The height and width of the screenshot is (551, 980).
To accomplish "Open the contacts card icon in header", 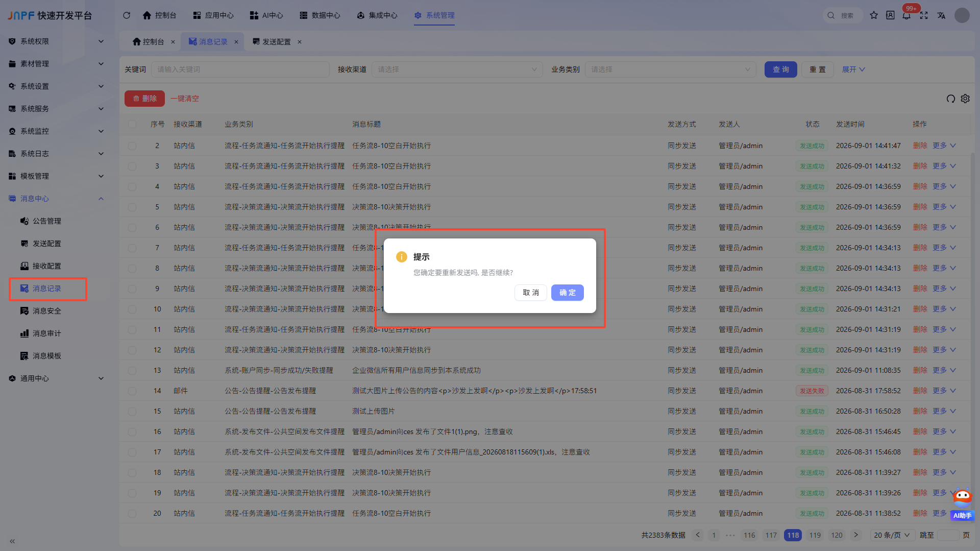I will pos(890,15).
